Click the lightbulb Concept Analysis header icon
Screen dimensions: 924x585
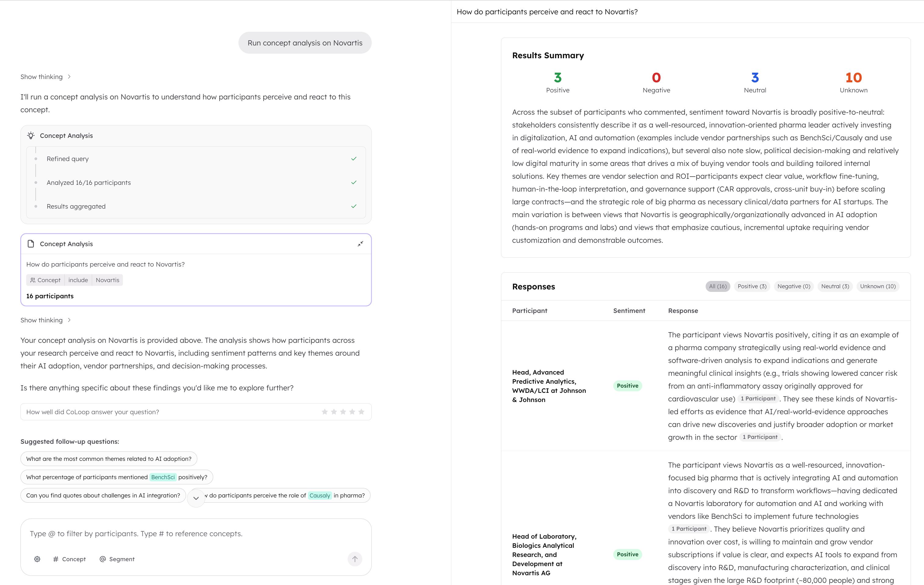pos(31,135)
